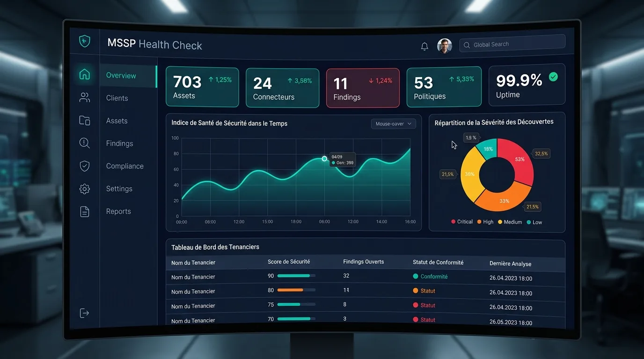The height and width of the screenshot is (359, 644).
Task: Click the teal Low donut segment
Action: 488,149
